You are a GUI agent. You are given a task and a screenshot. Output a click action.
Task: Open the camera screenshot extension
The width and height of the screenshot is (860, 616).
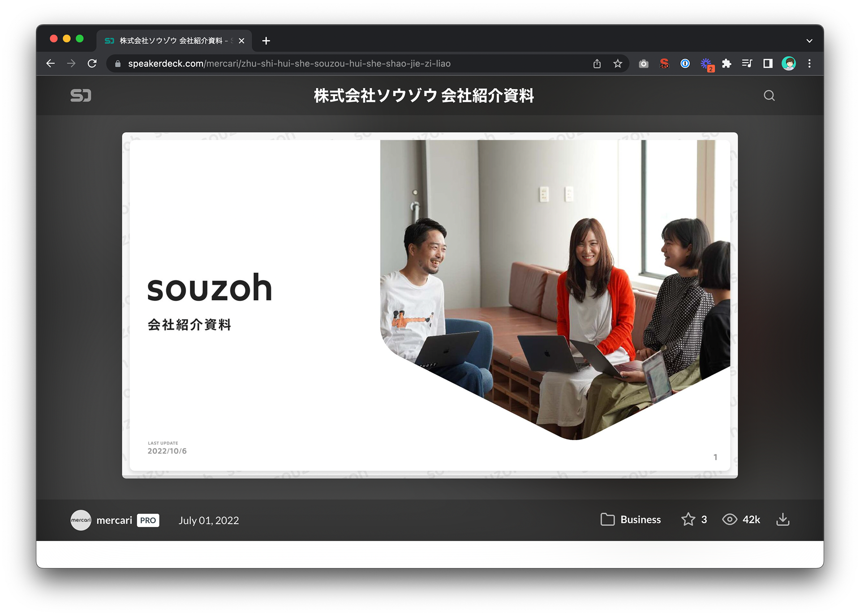pos(643,64)
